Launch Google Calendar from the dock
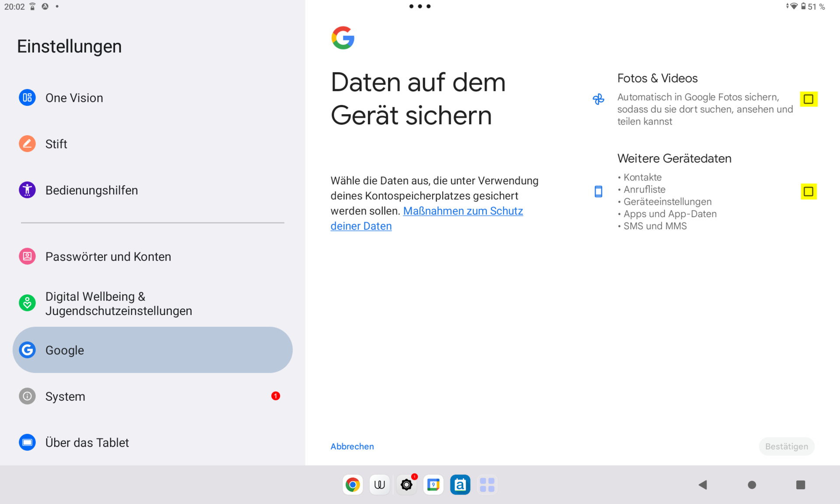The image size is (840, 504). [x=433, y=485]
